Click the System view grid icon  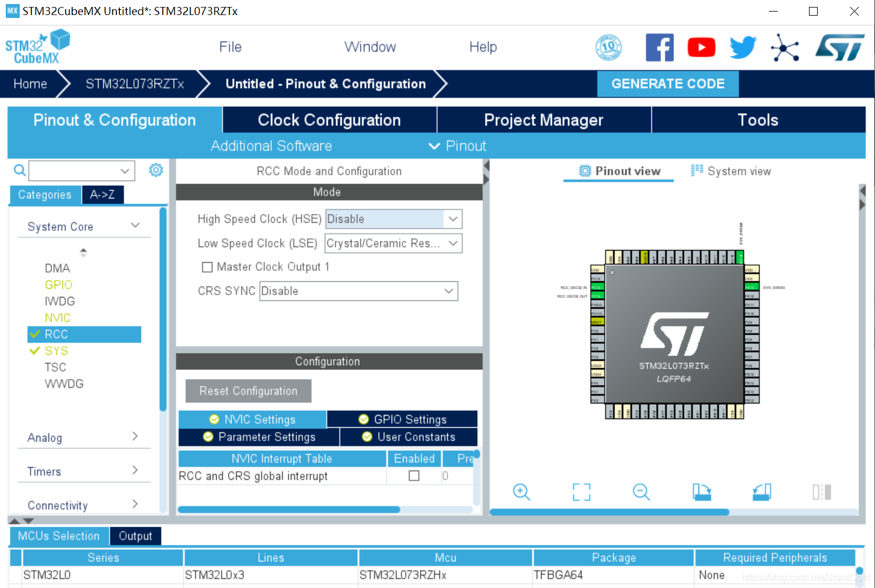pyautogui.click(x=697, y=171)
